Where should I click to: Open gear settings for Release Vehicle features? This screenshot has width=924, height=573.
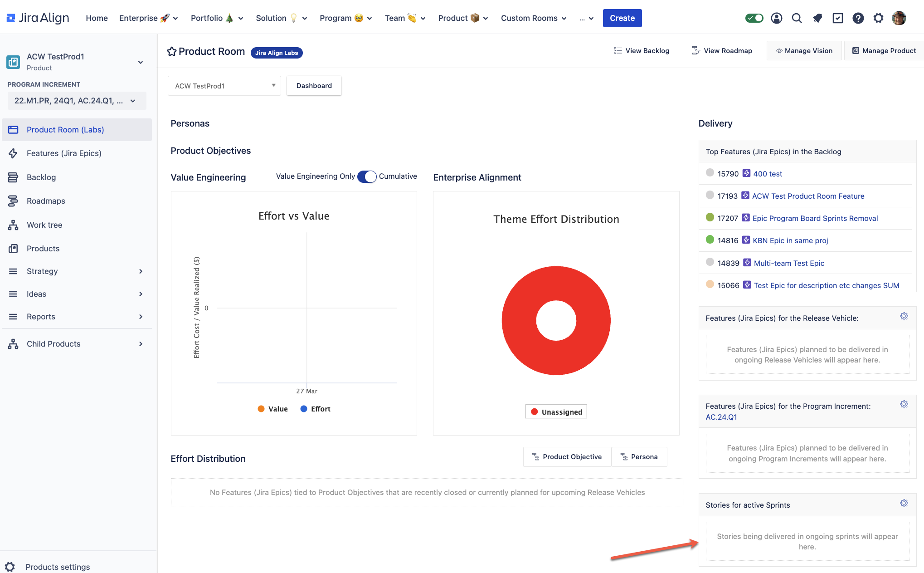904,316
